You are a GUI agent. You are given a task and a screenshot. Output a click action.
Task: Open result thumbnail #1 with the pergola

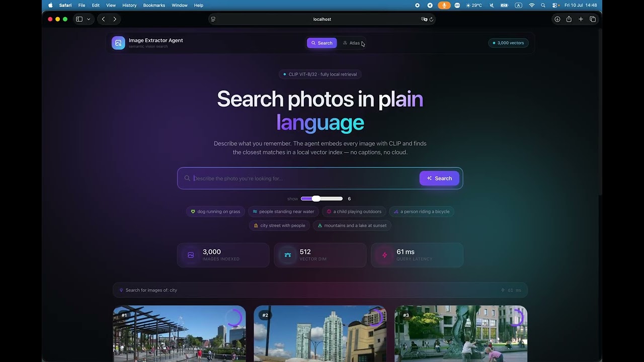click(x=180, y=333)
